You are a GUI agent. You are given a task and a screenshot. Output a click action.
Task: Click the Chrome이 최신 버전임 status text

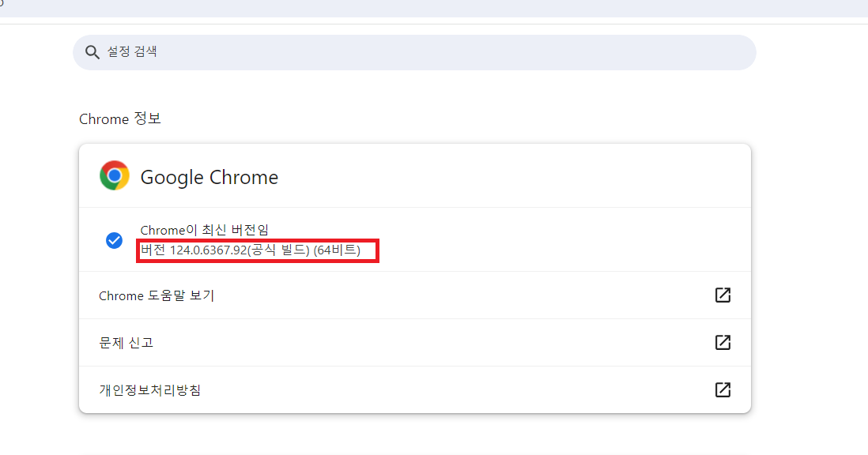tap(204, 230)
